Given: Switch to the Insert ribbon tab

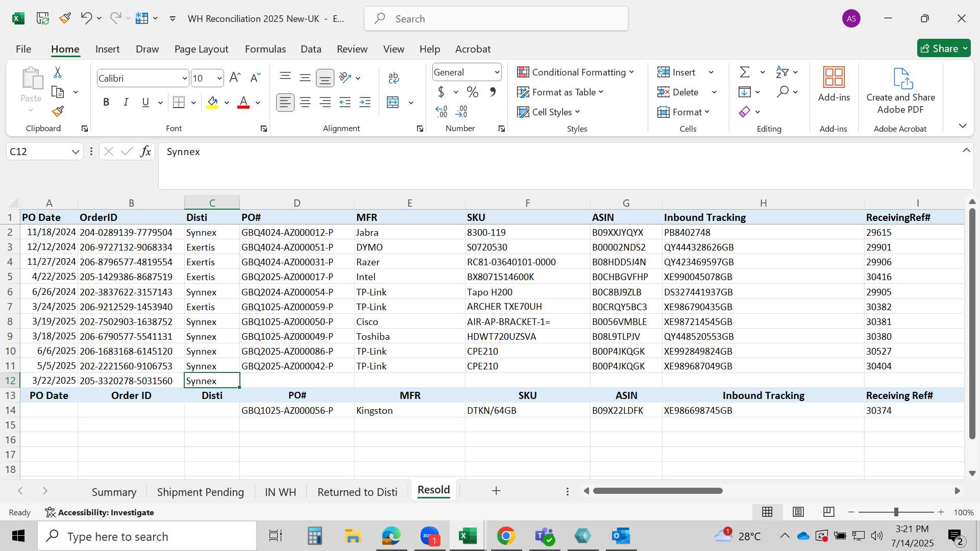Looking at the screenshot, I should coord(108,49).
